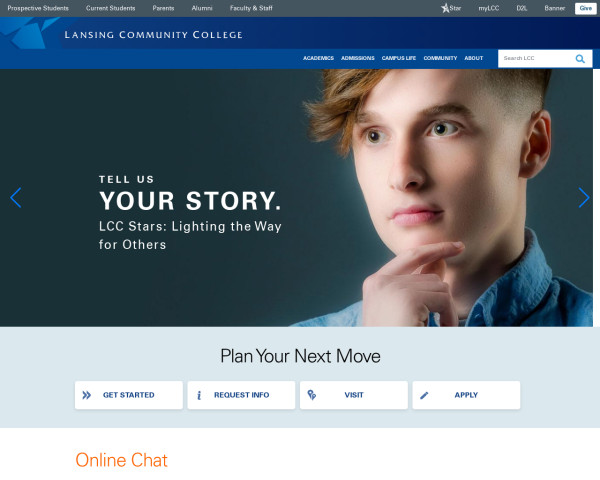Image resolution: width=600 pixels, height=480 pixels.
Task: Open the Admissions menu
Action: click(x=358, y=58)
